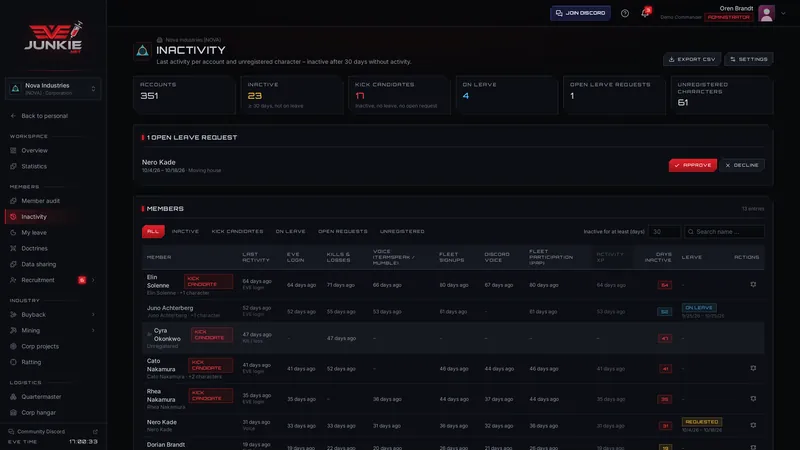The image size is (800, 450).
Task: Open My leave icon in sidebar
Action: tap(13, 233)
